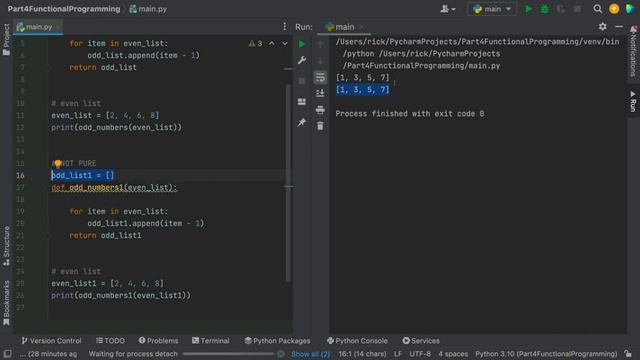The image size is (640, 360).
Task: Open Search Everywhere magnifier
Action: tap(598, 9)
